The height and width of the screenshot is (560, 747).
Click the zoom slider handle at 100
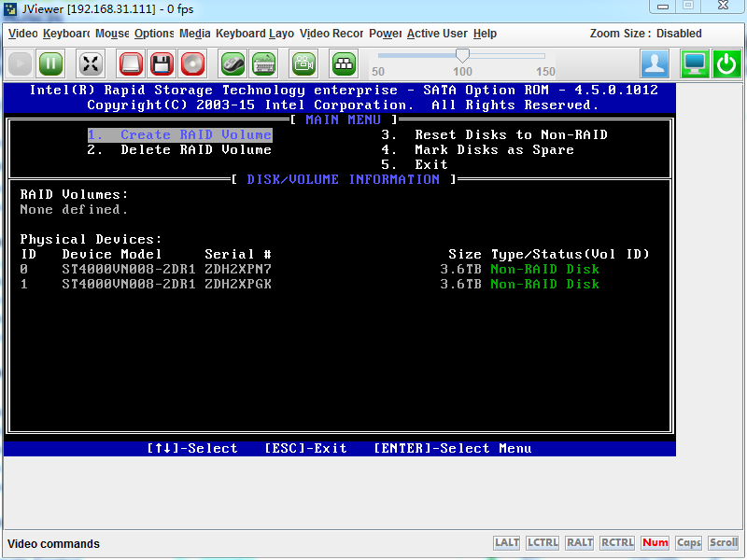[x=462, y=56]
